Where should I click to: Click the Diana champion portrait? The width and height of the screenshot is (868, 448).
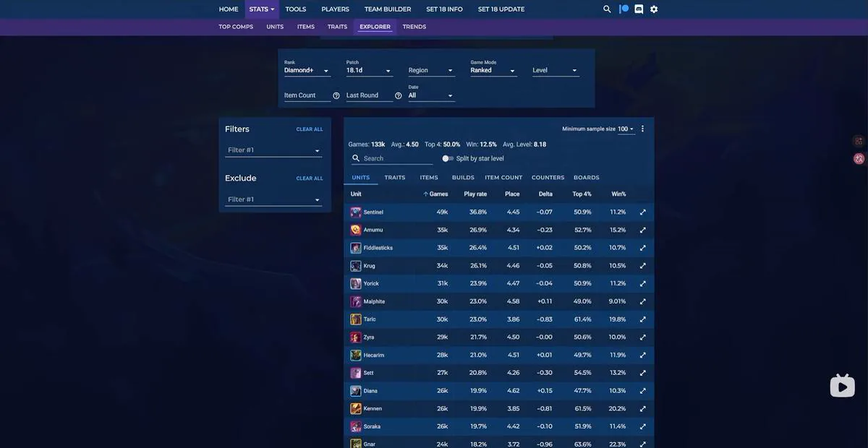356,391
